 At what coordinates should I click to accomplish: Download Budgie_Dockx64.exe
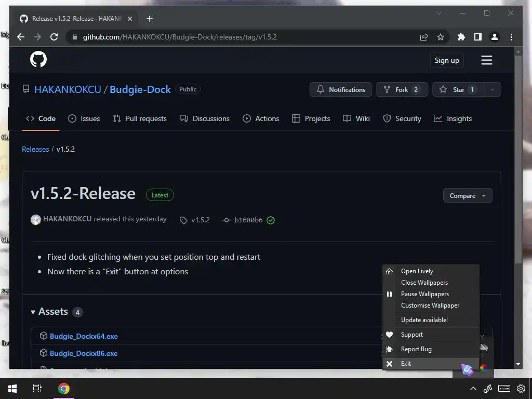click(x=84, y=336)
